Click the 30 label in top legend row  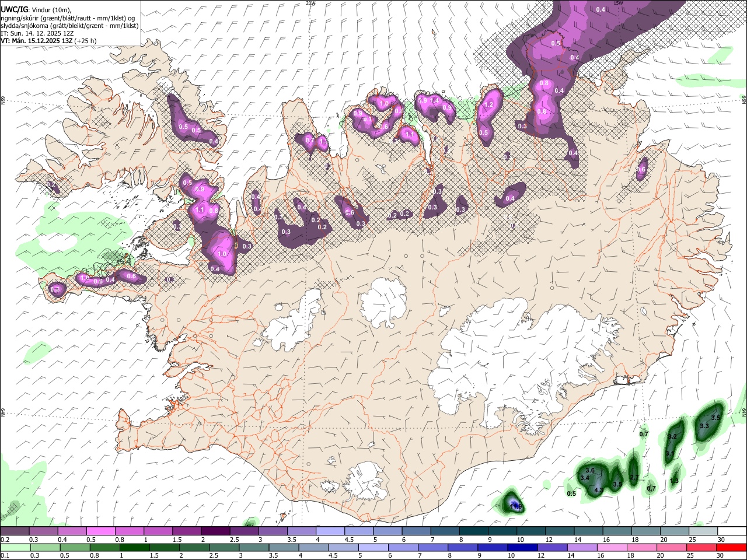tap(721, 540)
